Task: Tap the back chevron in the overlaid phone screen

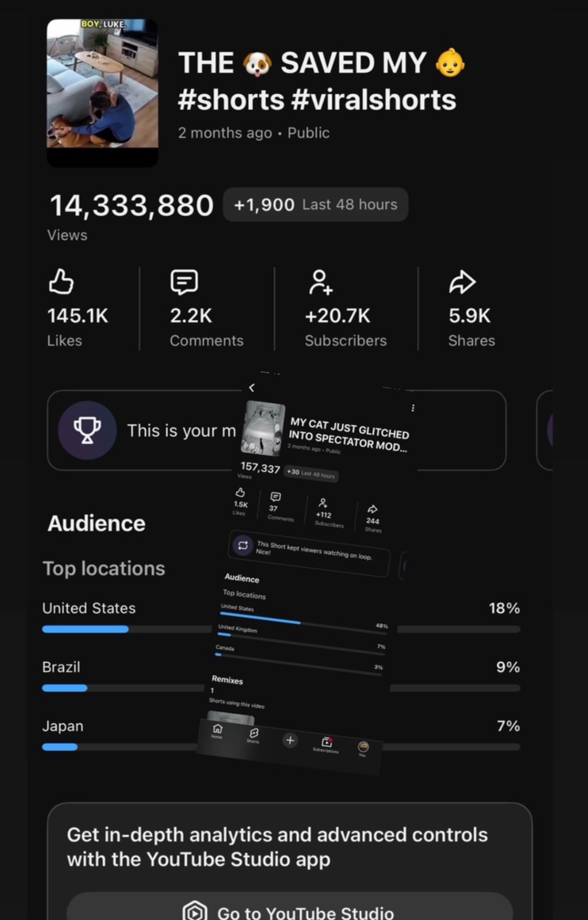Action: coord(252,387)
